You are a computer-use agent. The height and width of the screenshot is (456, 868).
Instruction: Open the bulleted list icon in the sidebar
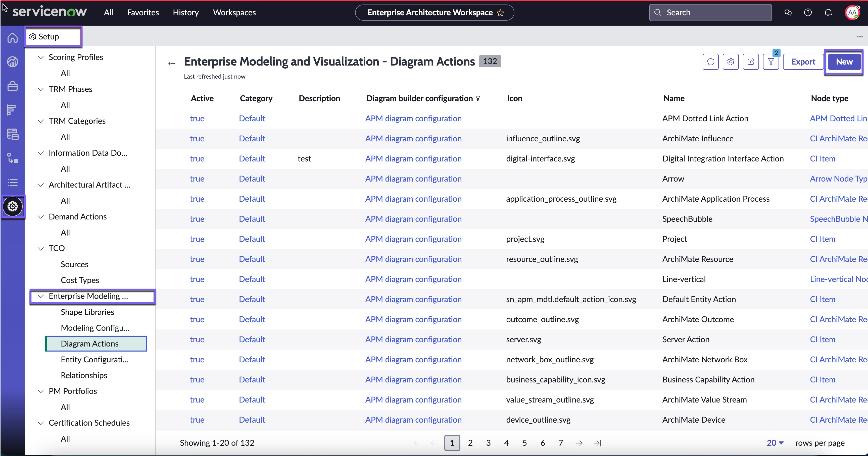pos(13,182)
